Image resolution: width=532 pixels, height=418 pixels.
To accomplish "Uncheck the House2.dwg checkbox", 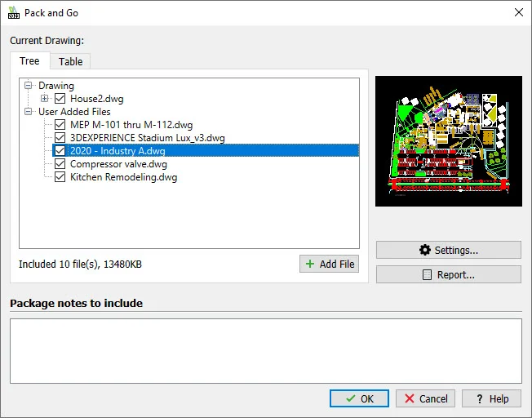I will pyautogui.click(x=60, y=99).
